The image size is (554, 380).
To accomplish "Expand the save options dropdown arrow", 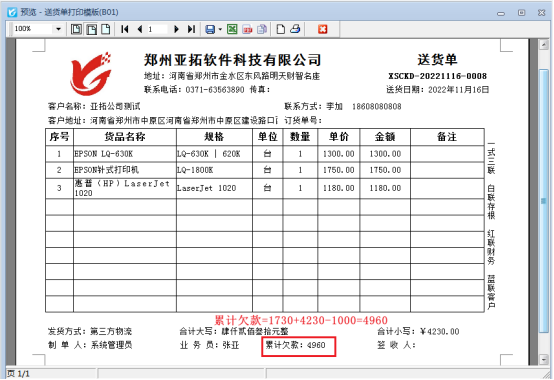I will [x=220, y=29].
